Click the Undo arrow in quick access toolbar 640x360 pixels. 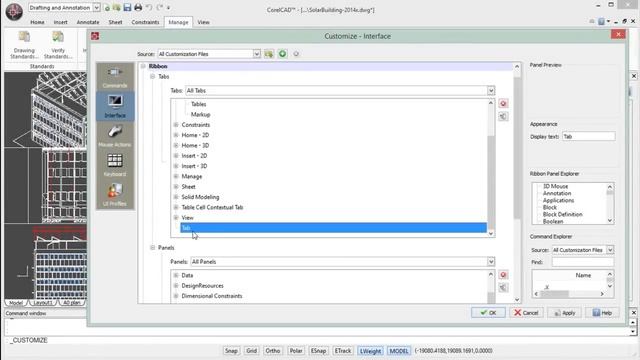click(149, 8)
